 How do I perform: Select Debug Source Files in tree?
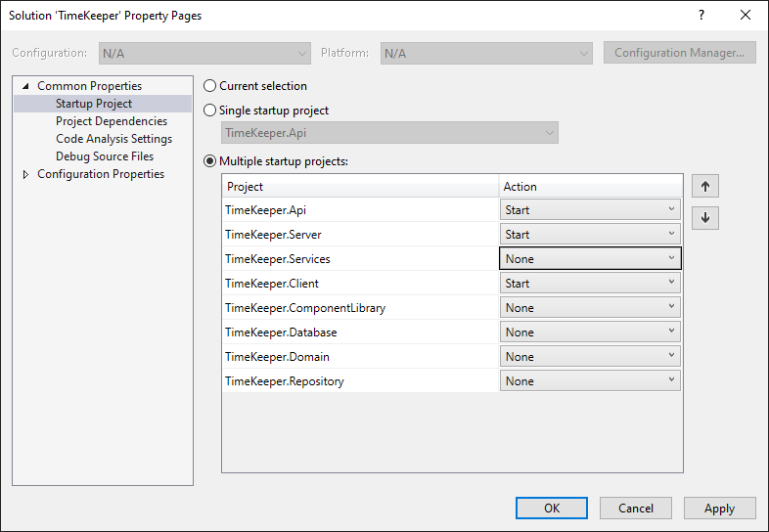coord(105,156)
